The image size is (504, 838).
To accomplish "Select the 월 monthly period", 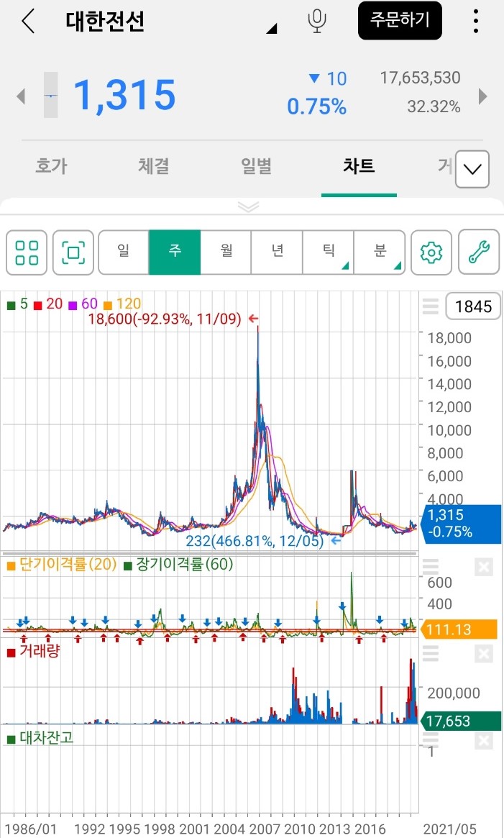I will tap(226, 252).
